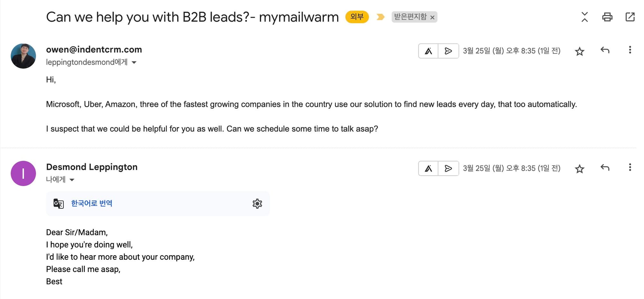This screenshot has width=644, height=299.
Task: Collapse all messages using arrows icon
Action: click(585, 17)
